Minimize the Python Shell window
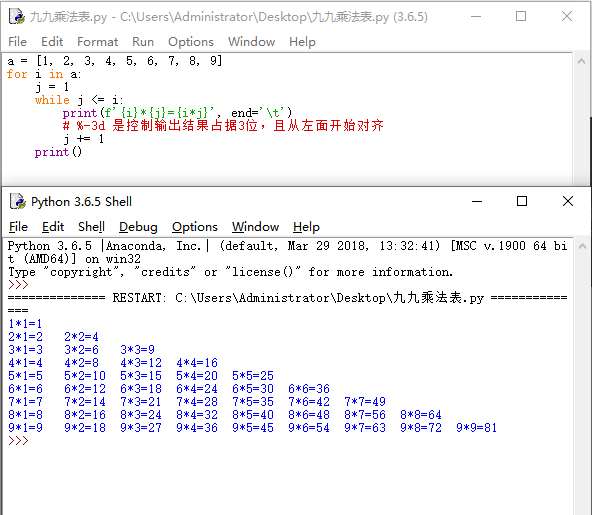The width and height of the screenshot is (592, 515). (x=477, y=201)
